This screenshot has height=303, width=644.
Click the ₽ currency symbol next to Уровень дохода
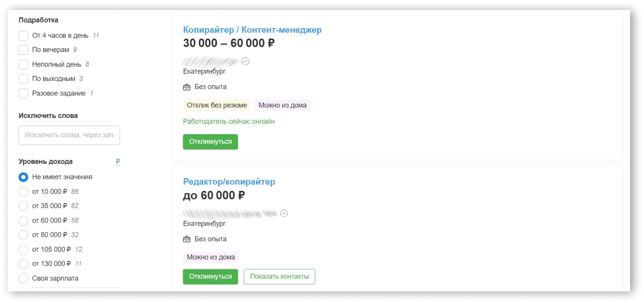point(117,161)
